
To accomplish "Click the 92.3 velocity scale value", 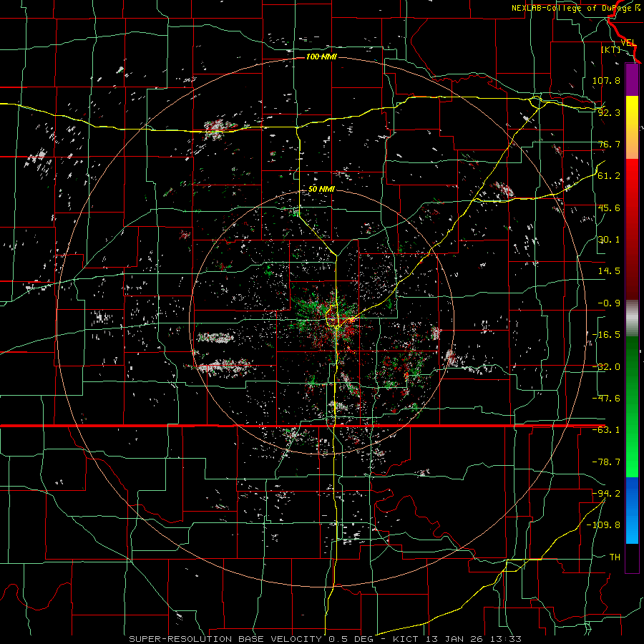I will point(609,112).
